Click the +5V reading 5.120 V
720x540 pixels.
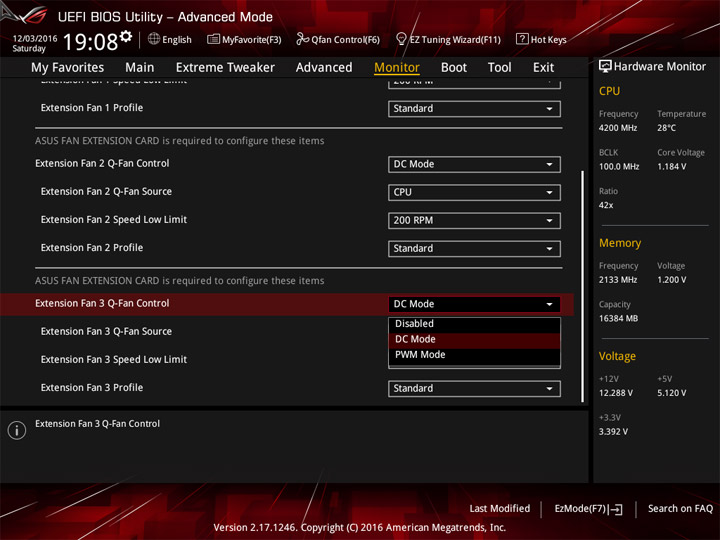pos(671,393)
